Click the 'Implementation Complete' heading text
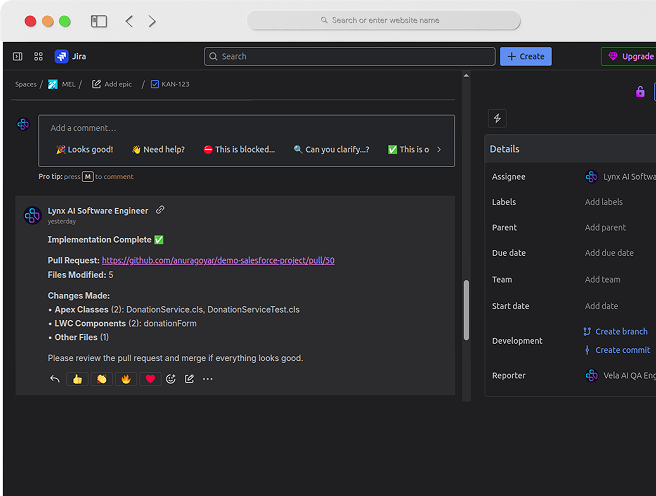This screenshot has height=496, width=656. pyautogui.click(x=100, y=240)
